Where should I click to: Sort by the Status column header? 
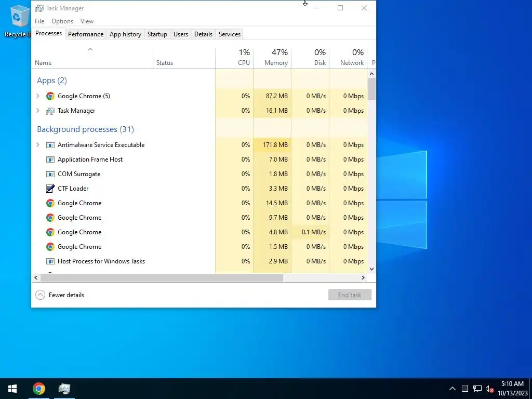click(184, 58)
